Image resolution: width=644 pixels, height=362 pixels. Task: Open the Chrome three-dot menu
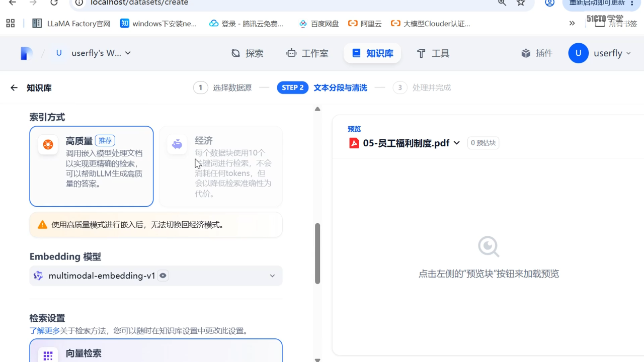coord(632,3)
